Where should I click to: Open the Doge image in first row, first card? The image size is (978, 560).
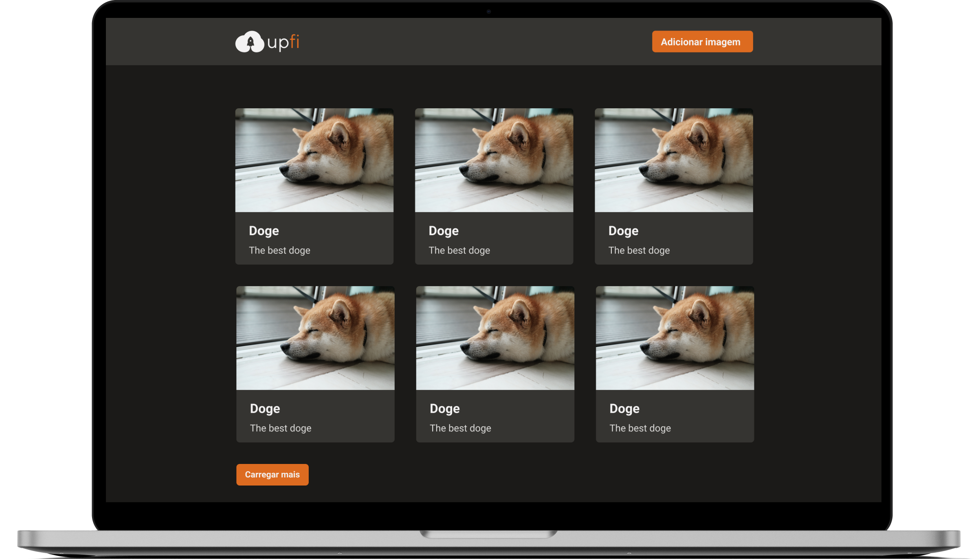click(x=314, y=160)
